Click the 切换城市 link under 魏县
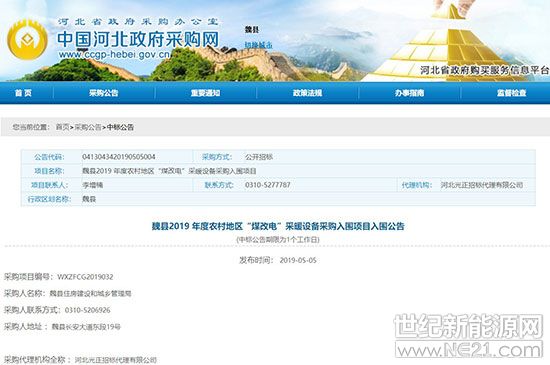This screenshot has height=365, width=550. point(258,45)
